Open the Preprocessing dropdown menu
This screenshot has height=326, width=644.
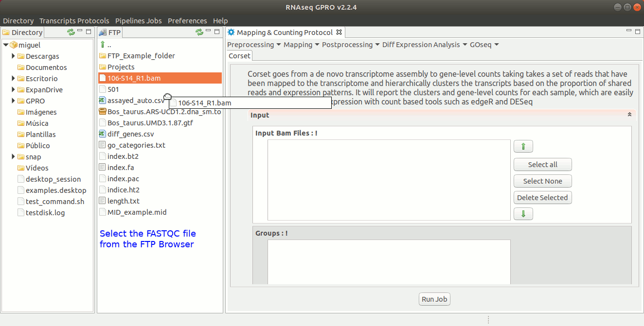[x=254, y=45]
